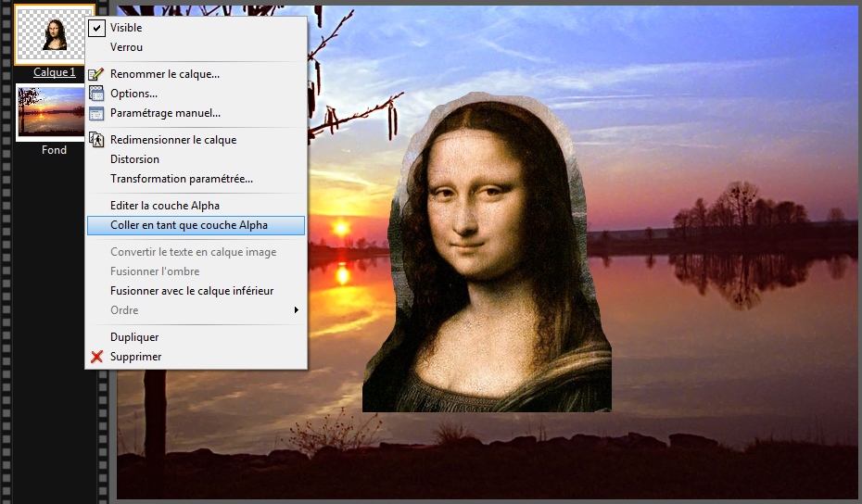Screen dimensions: 862x504
Task: Select Redimensionner le calque
Action: [x=173, y=140]
